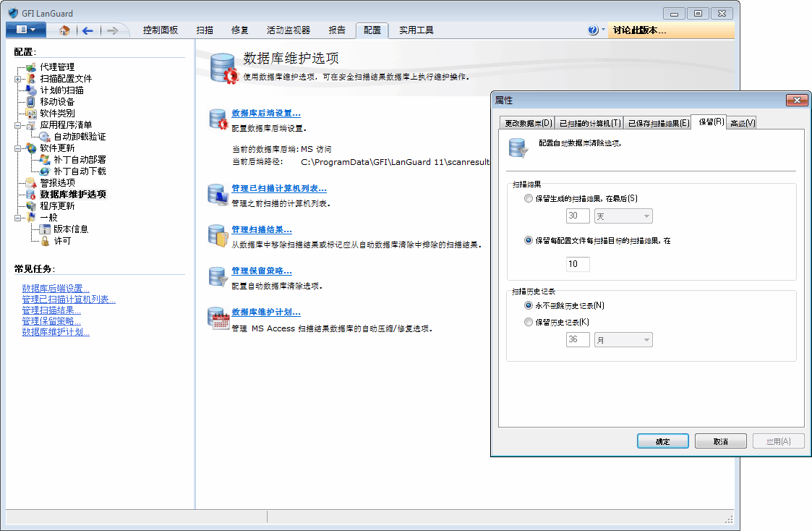812x531 pixels.
Task: Click the 应用(A) button
Action: (x=778, y=441)
